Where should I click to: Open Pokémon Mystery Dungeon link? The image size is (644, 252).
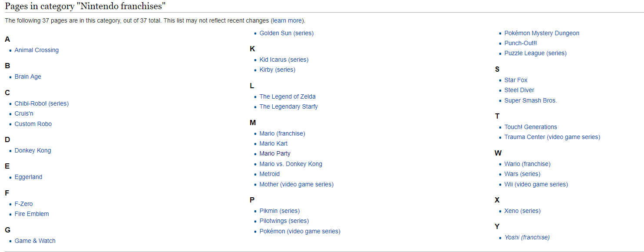point(542,33)
